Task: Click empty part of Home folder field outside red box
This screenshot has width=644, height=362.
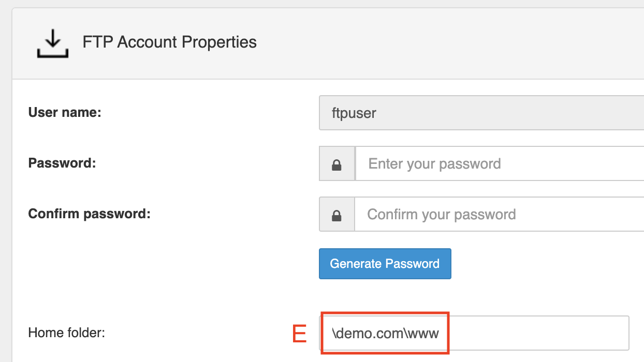Action: (538, 333)
